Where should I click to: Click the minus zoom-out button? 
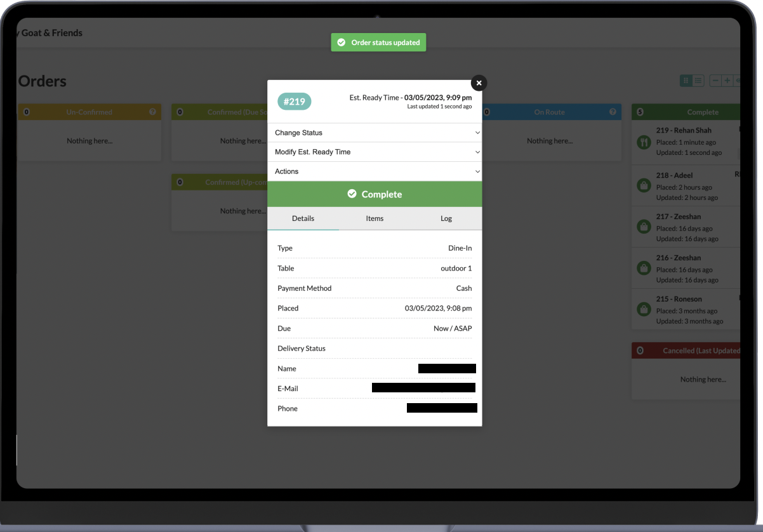click(x=715, y=81)
